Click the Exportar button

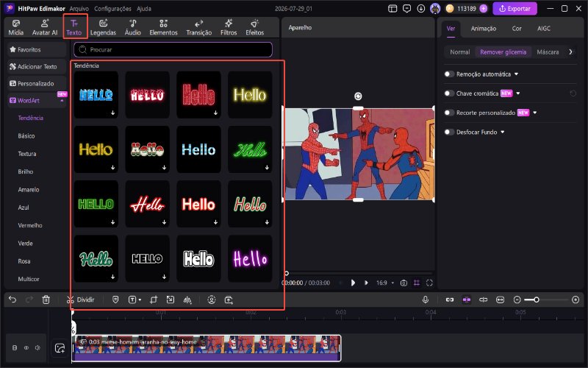pyautogui.click(x=514, y=8)
